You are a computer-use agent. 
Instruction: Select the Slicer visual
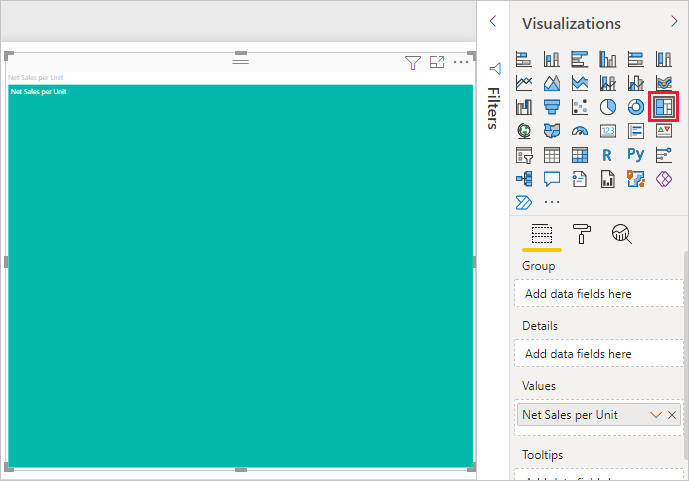coord(524,155)
